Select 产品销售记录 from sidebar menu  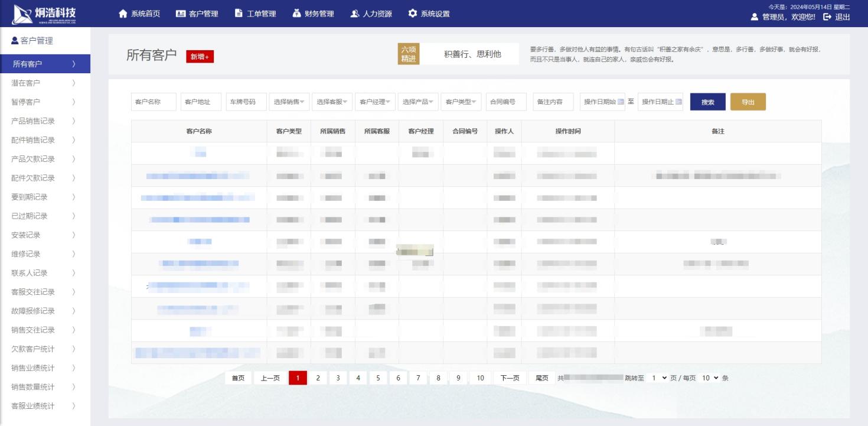[33, 121]
